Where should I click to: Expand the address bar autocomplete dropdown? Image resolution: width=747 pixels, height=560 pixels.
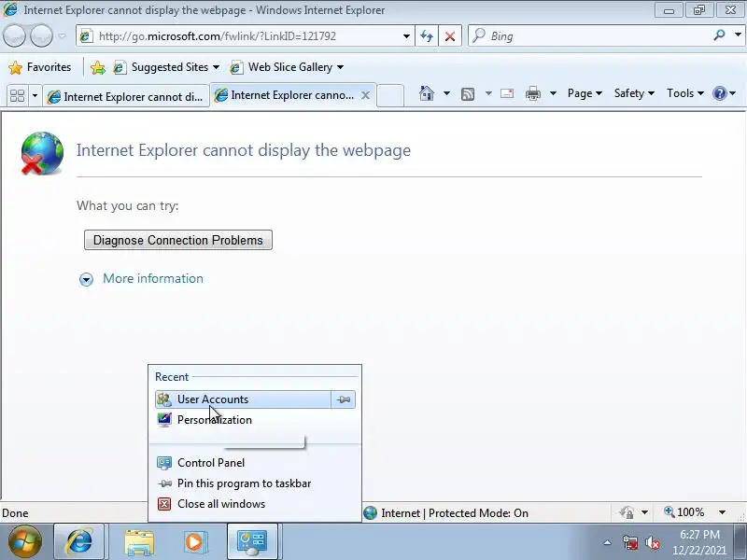[x=406, y=36]
